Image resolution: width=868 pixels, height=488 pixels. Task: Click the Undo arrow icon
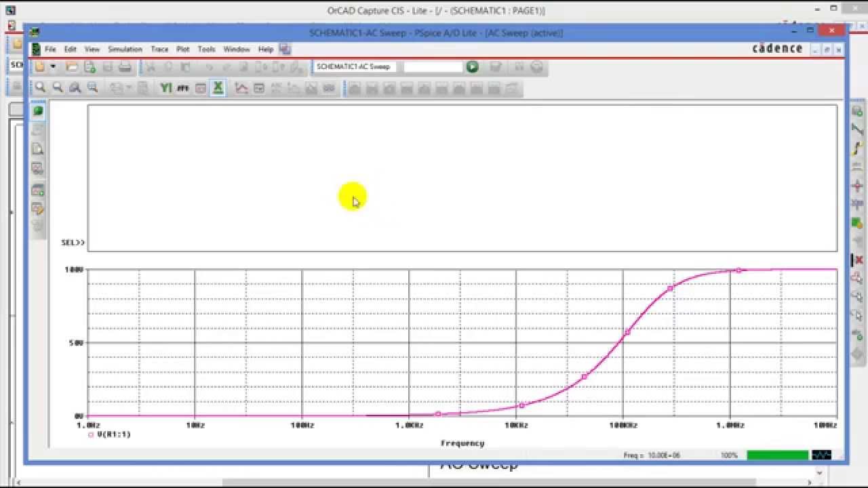(x=210, y=66)
